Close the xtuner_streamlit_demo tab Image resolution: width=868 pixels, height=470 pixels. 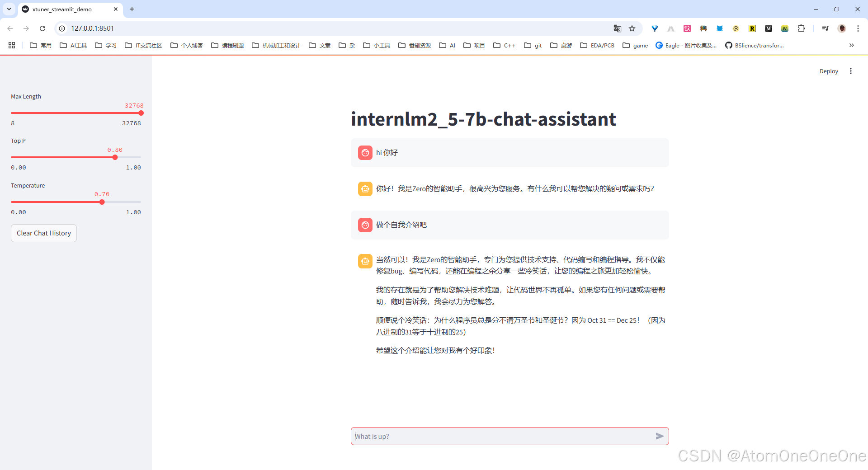(x=116, y=9)
